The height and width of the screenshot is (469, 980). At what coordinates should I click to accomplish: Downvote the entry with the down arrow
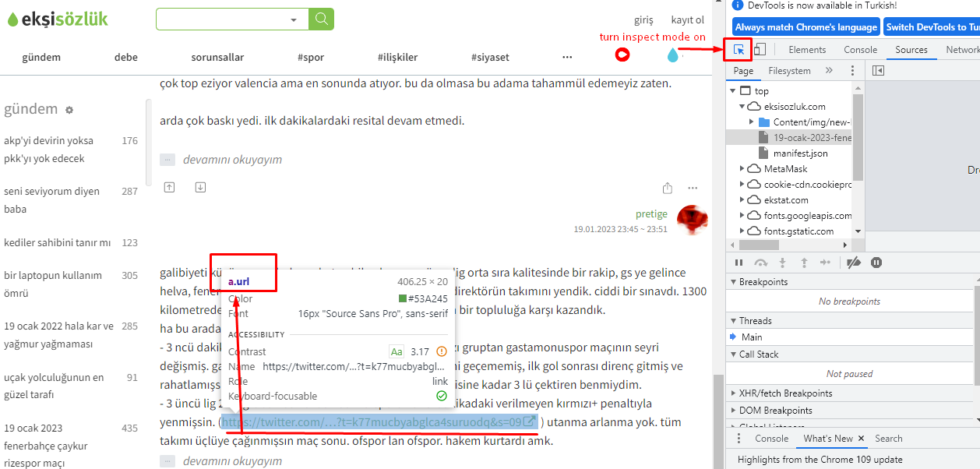[x=200, y=188]
